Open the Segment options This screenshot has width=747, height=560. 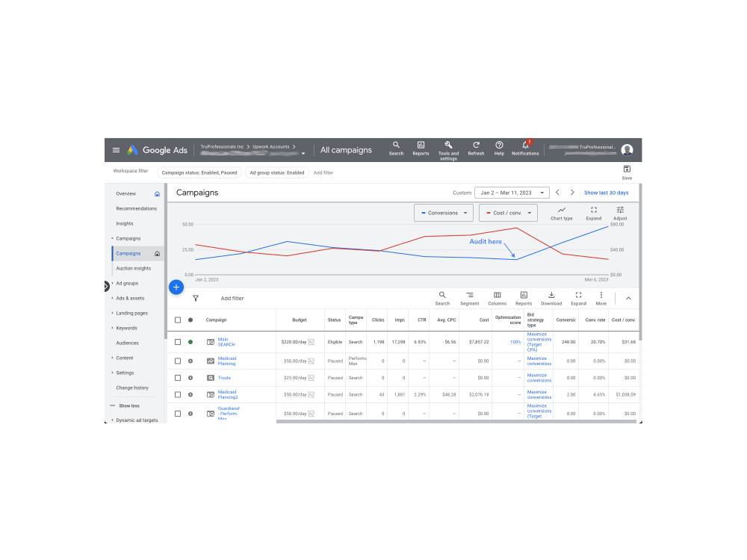pyautogui.click(x=470, y=299)
